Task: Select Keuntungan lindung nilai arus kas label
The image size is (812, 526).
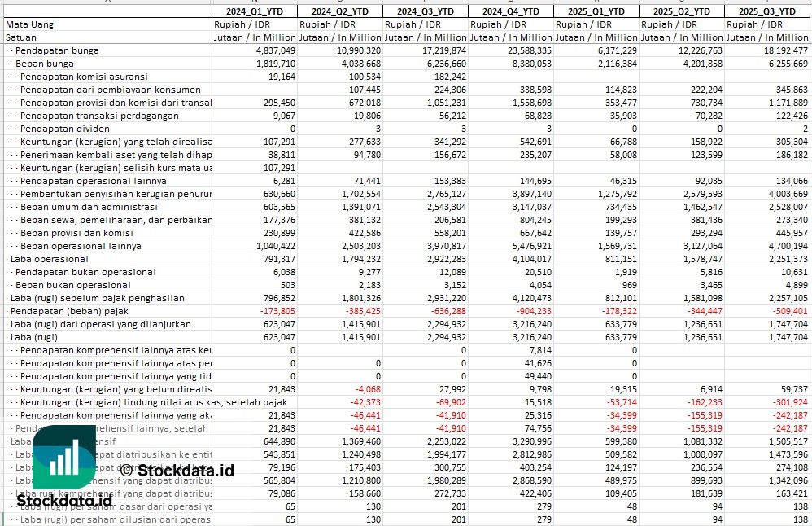Action: click(154, 402)
